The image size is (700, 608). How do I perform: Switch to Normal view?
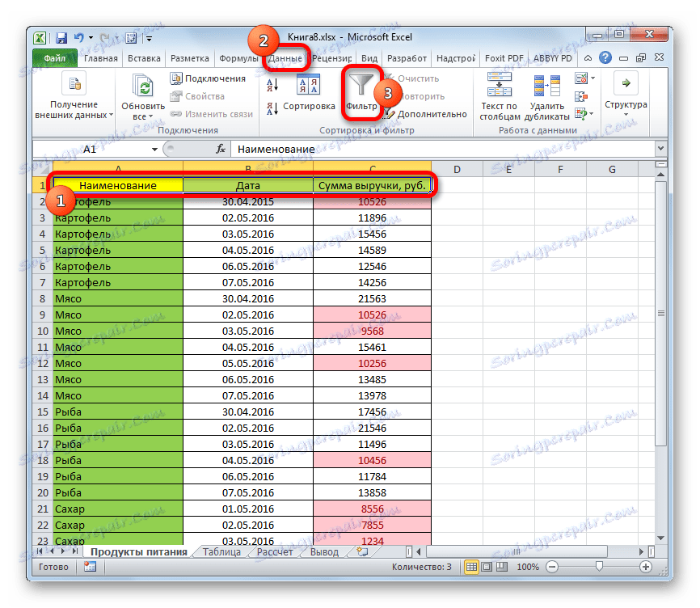point(471,567)
